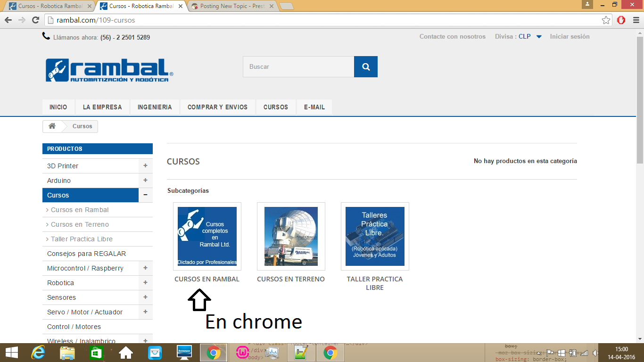The width and height of the screenshot is (644, 362).
Task: Click the CURSOS EN RAMBAL subcategory title
Action: (207, 279)
